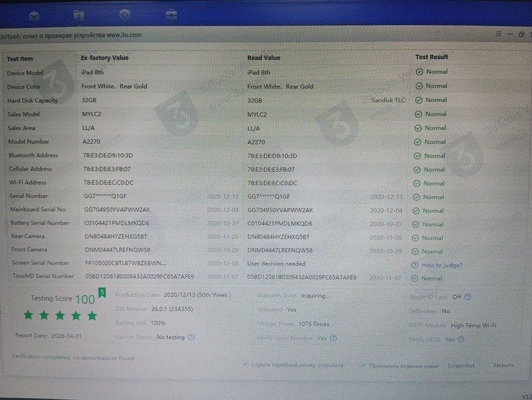The image size is (532, 400).
Task: Click the help icon next to Carrier Status
Action: click(x=191, y=337)
